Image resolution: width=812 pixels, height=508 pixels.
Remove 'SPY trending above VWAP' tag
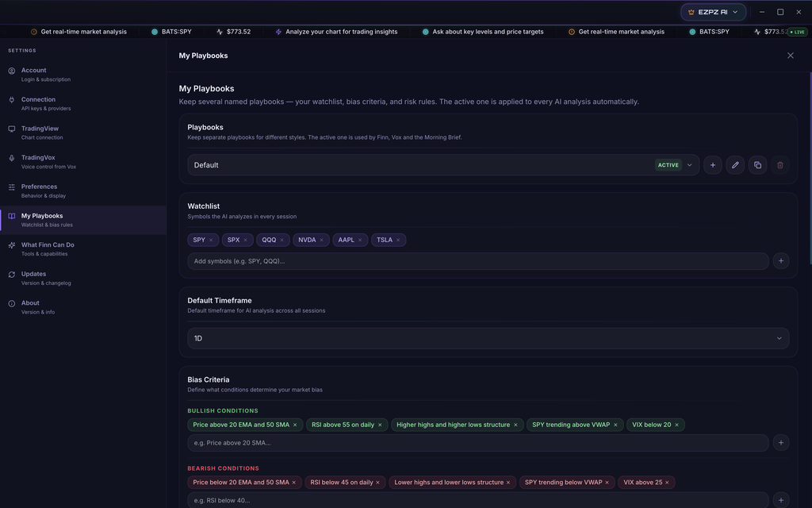[615, 425]
